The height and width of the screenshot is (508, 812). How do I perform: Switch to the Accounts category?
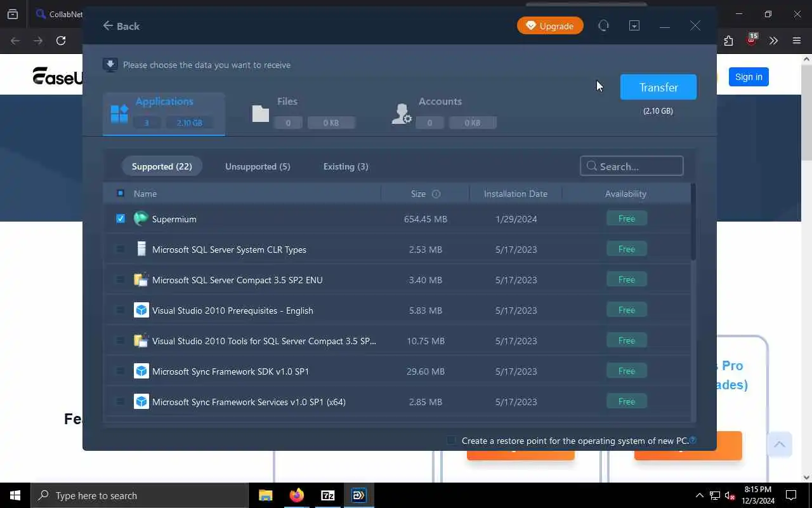[444, 114]
